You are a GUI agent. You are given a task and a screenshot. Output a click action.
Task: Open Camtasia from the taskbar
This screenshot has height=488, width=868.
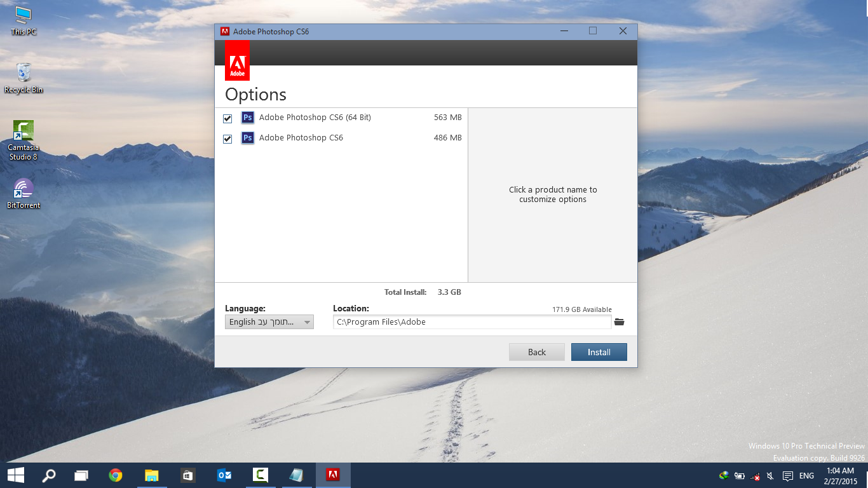(260, 475)
